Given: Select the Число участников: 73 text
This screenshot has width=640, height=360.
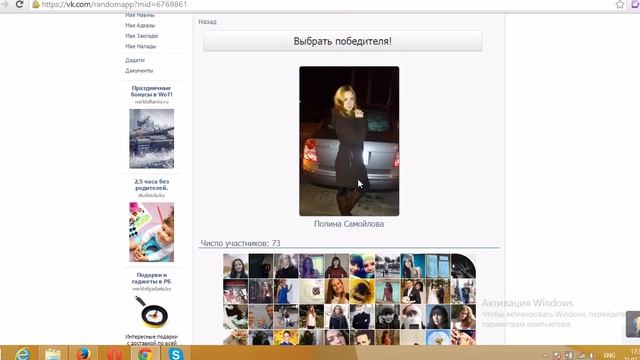Looking at the screenshot, I should point(240,243).
